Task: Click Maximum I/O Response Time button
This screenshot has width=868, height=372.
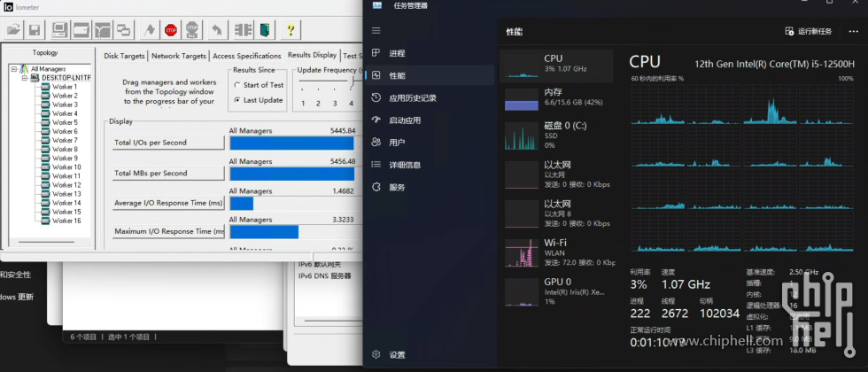Action: tap(168, 231)
